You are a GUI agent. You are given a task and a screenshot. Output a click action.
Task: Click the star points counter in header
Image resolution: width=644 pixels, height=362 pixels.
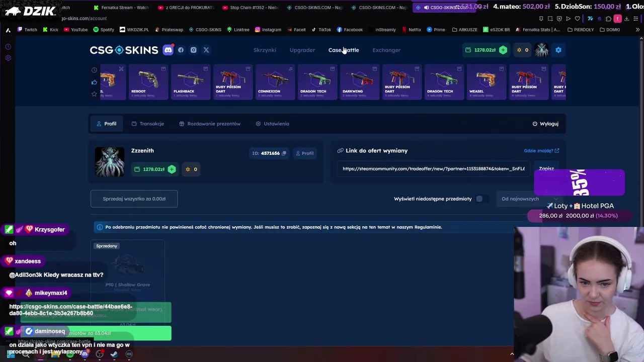[x=523, y=50]
